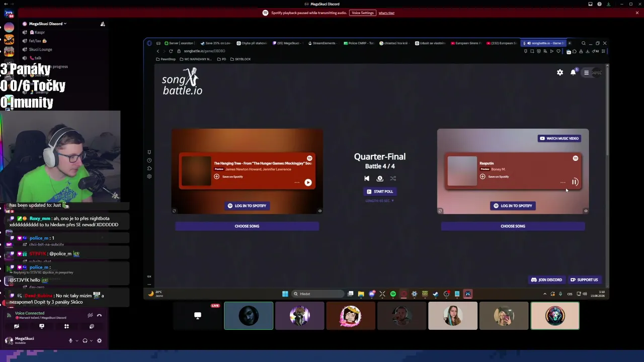Choose The Hanging Tree song
The height and width of the screenshot is (362, 644).
pyautogui.click(x=247, y=226)
